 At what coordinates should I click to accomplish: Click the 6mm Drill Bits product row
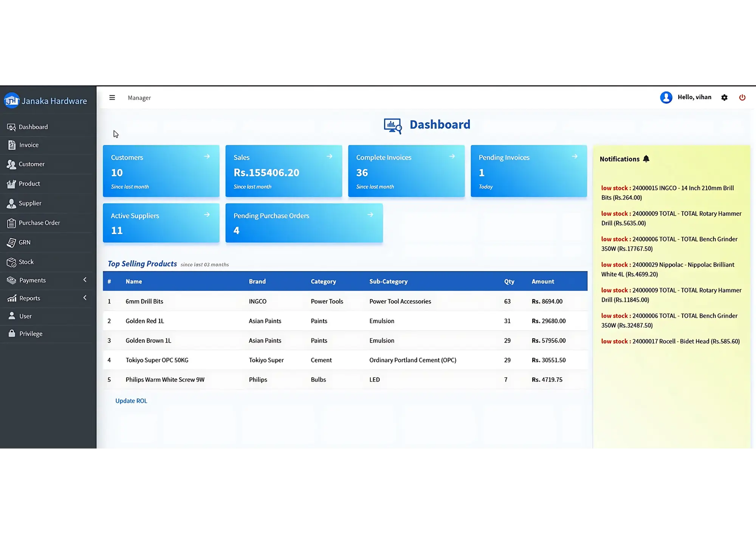[x=345, y=301]
